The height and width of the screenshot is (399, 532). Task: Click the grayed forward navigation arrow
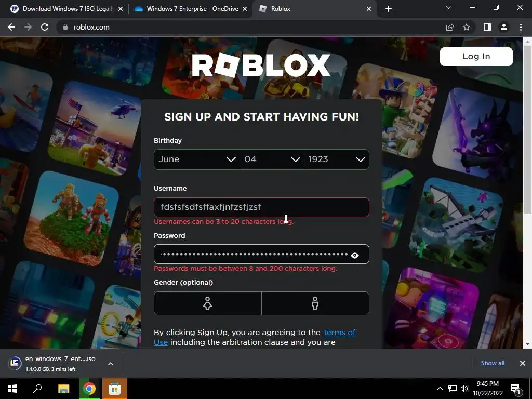click(x=28, y=27)
